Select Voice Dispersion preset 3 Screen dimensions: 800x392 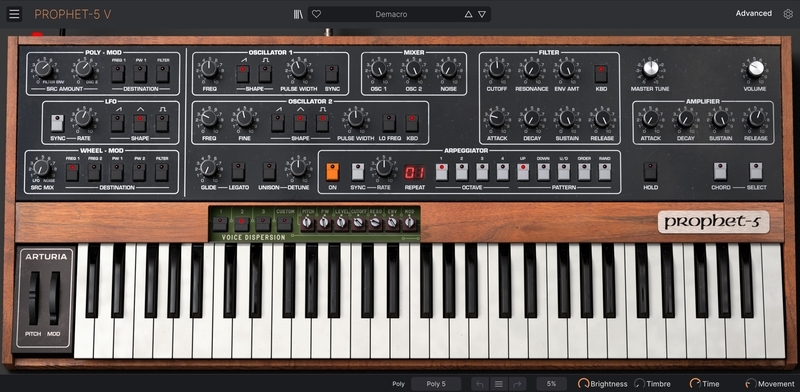263,224
